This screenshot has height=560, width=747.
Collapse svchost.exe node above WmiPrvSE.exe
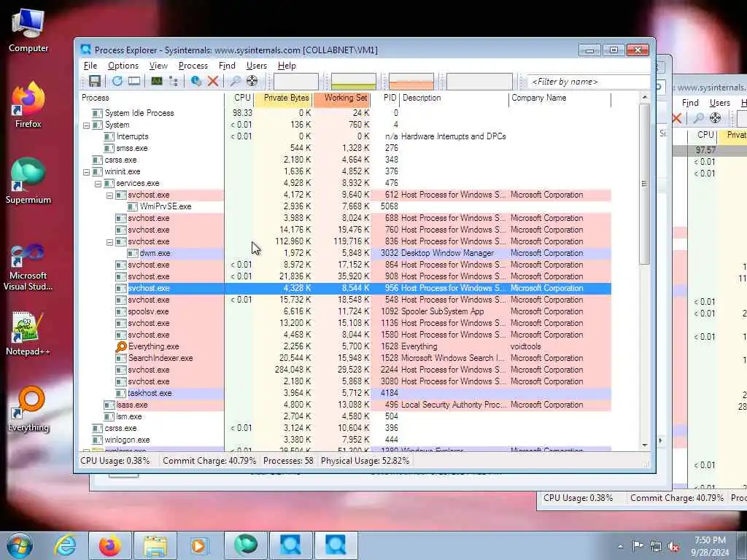109,195
